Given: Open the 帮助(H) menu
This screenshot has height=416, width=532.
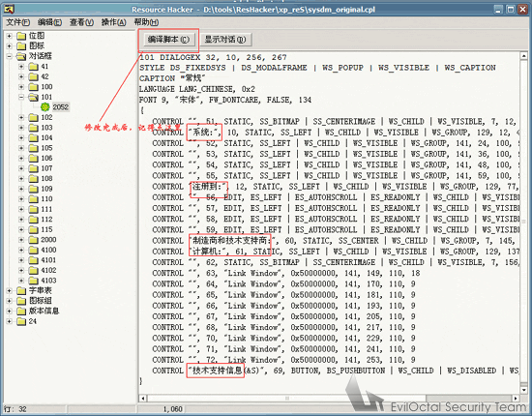Looking at the screenshot, I should pos(146,22).
